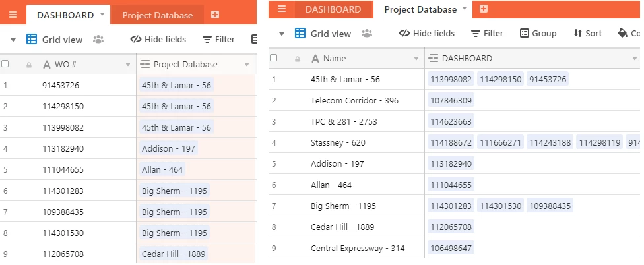The height and width of the screenshot is (265, 644).
Task: Click 45th & Lamar chip in row 91453726
Action: pos(176,85)
